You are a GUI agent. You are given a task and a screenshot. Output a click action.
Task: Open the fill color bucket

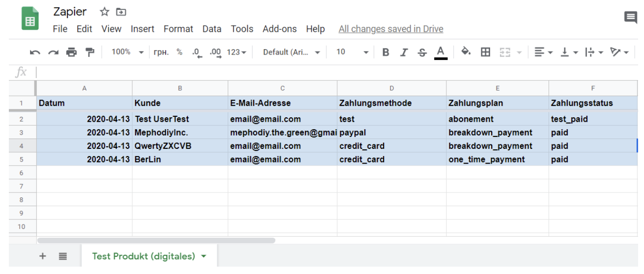(x=466, y=52)
